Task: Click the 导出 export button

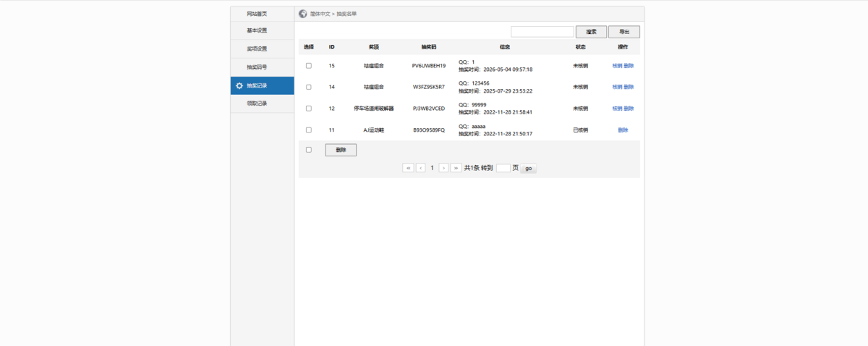Action: 624,32
